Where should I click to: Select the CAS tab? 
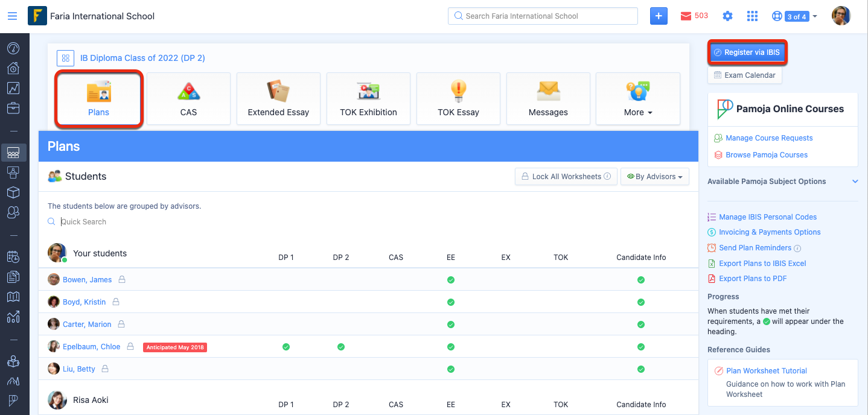188,99
